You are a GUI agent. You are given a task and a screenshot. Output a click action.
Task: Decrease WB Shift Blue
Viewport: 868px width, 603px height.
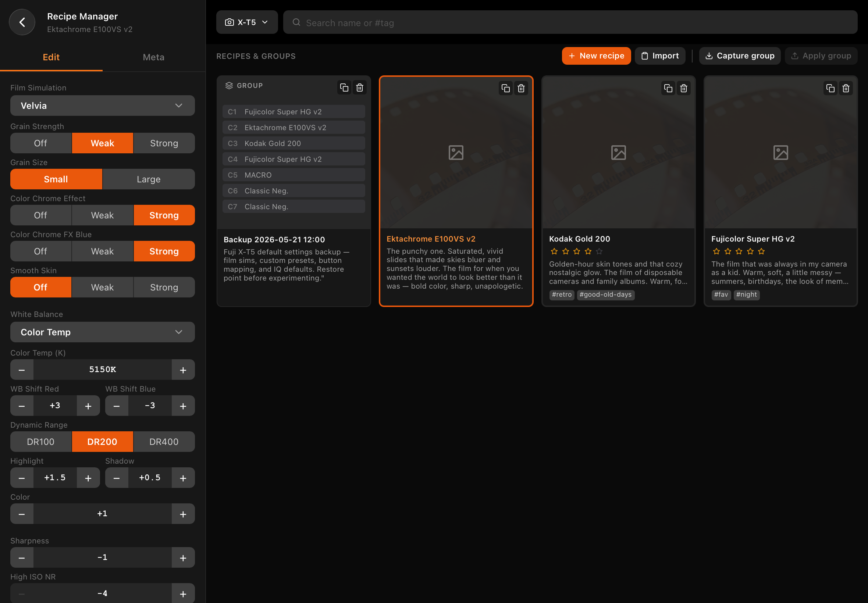[x=117, y=406]
